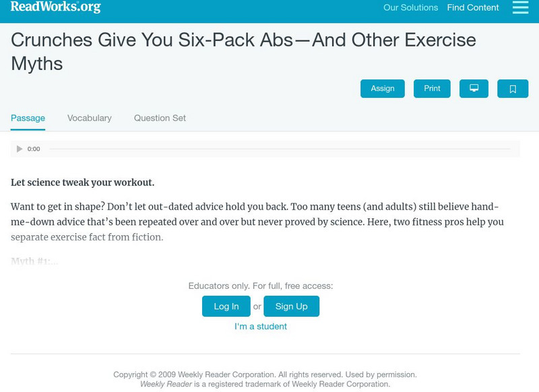Open the Question Set tab
The image size is (539, 392).
pos(159,118)
